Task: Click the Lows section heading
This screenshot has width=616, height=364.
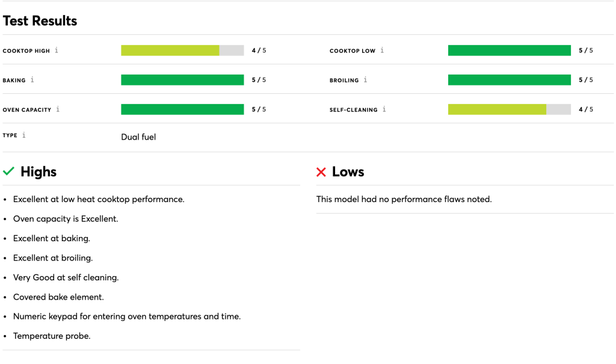Action: (x=348, y=172)
